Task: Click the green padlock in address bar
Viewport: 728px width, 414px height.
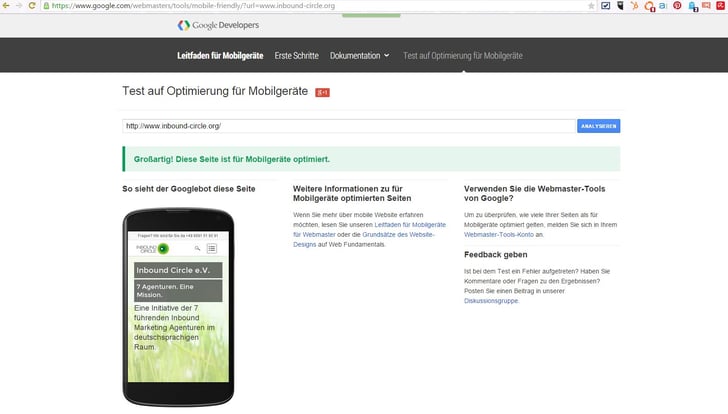Action: [46, 6]
